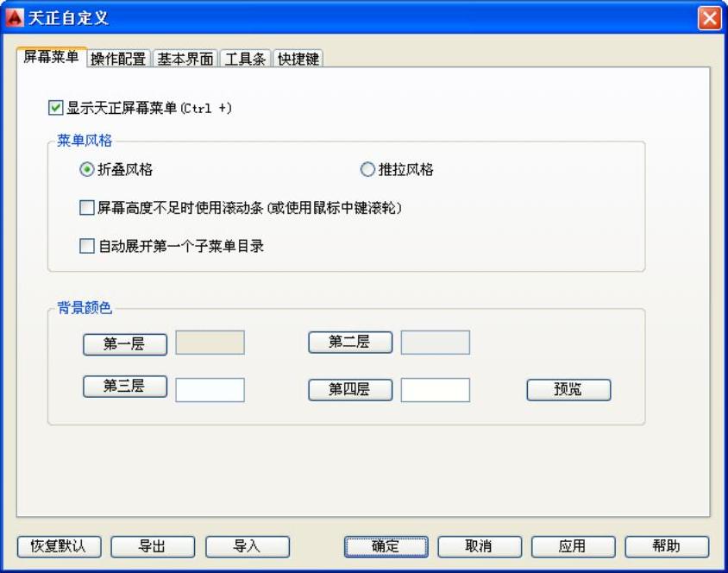Select the 折叠风格 radio button

pos(87,169)
